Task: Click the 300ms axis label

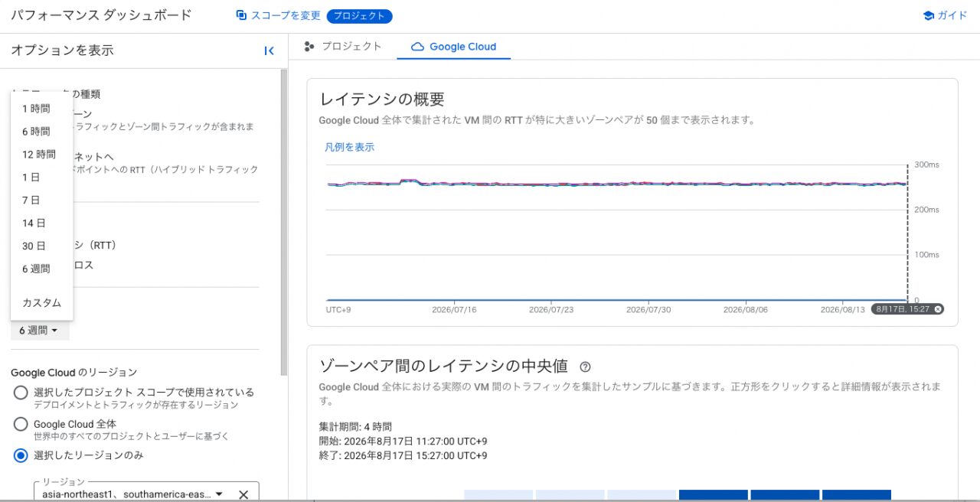Action: [x=926, y=165]
